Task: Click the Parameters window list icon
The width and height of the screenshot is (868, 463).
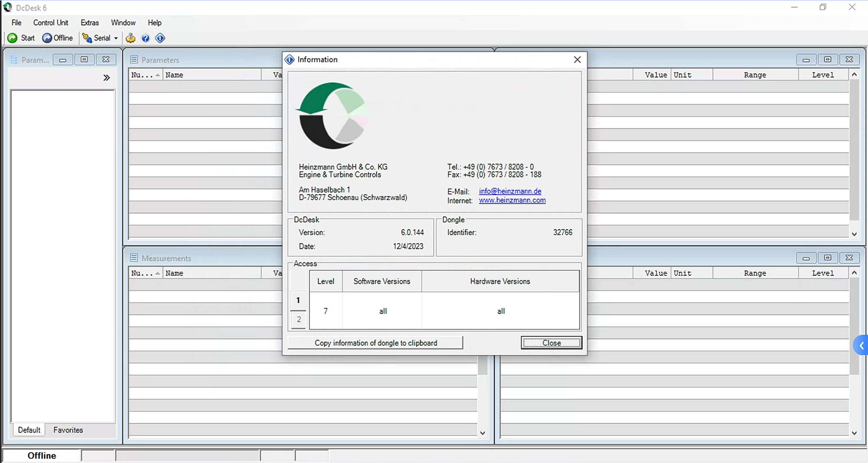Action: pos(134,60)
